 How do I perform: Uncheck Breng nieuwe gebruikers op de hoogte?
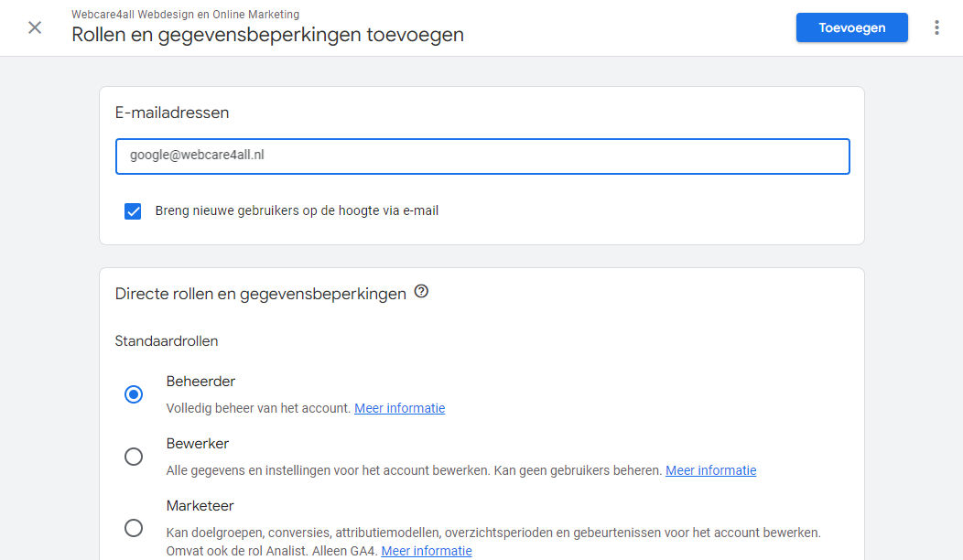click(133, 210)
